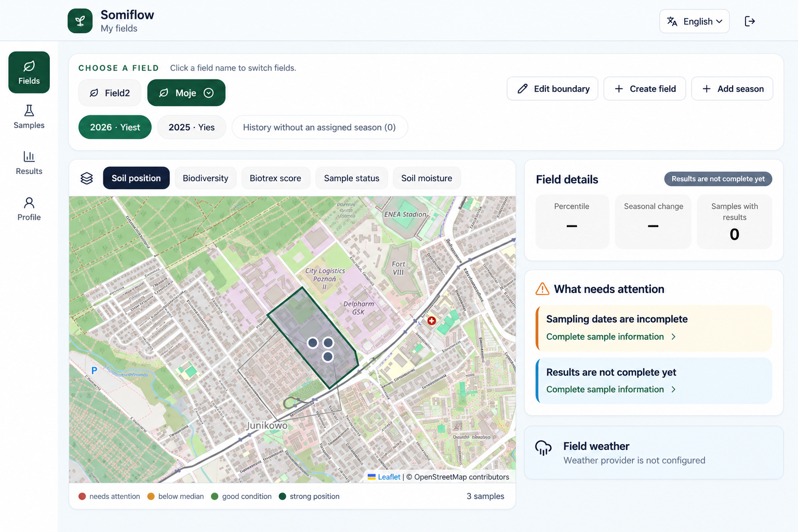
Task: Click the strong position dark green dot
Action: click(283, 496)
